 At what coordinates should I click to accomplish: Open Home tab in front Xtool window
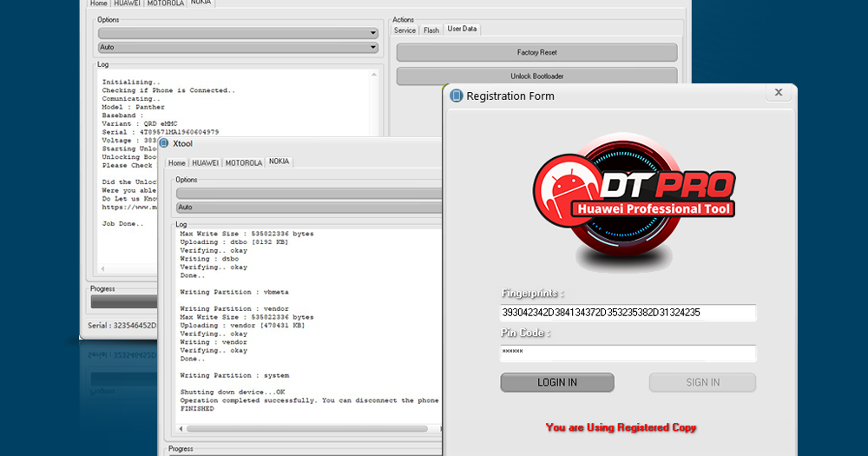pos(176,163)
